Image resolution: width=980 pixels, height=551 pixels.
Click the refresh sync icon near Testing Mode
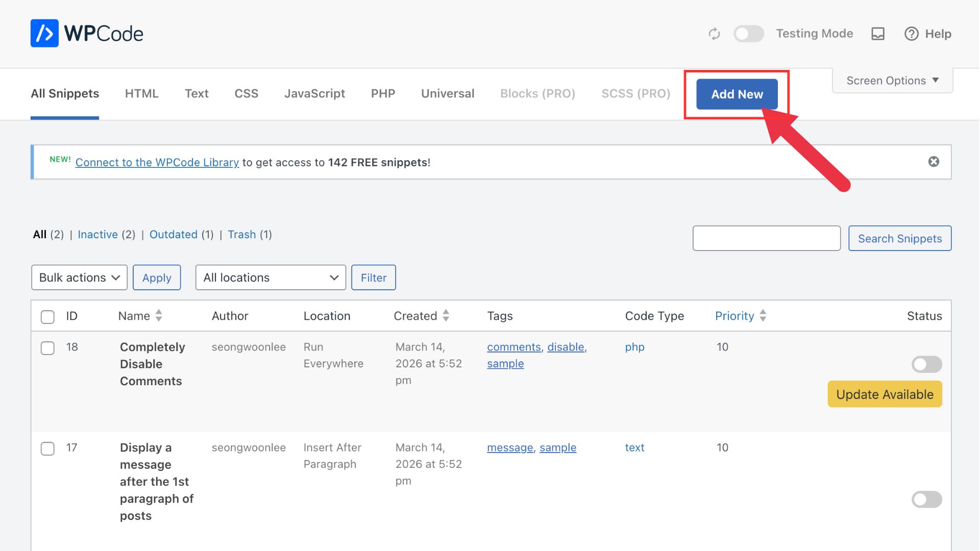click(x=714, y=34)
